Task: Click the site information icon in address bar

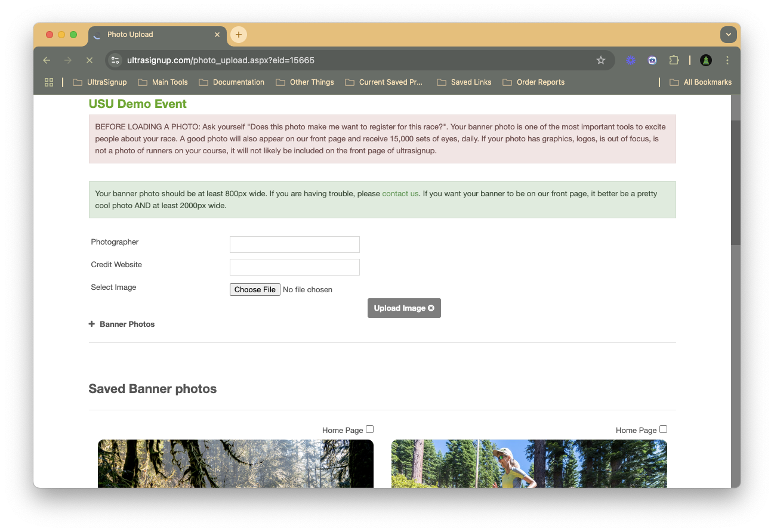Action: [116, 60]
